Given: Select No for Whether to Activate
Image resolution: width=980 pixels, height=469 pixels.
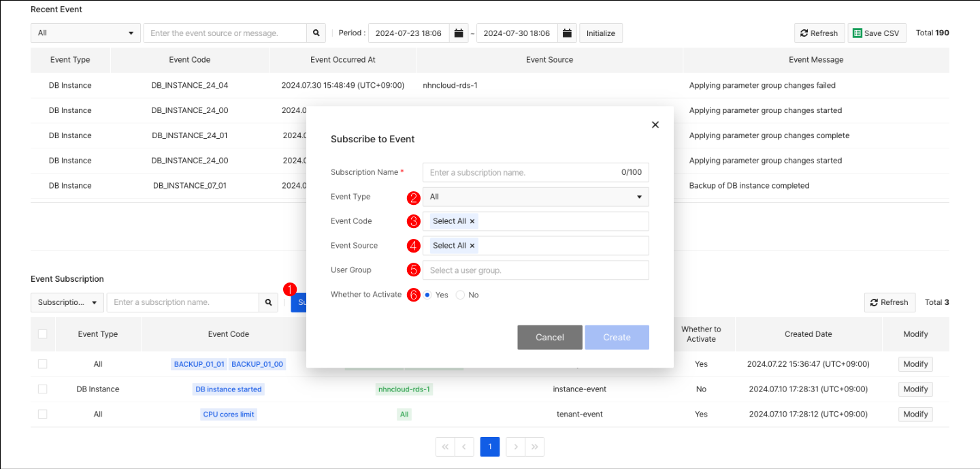Looking at the screenshot, I should pos(460,295).
